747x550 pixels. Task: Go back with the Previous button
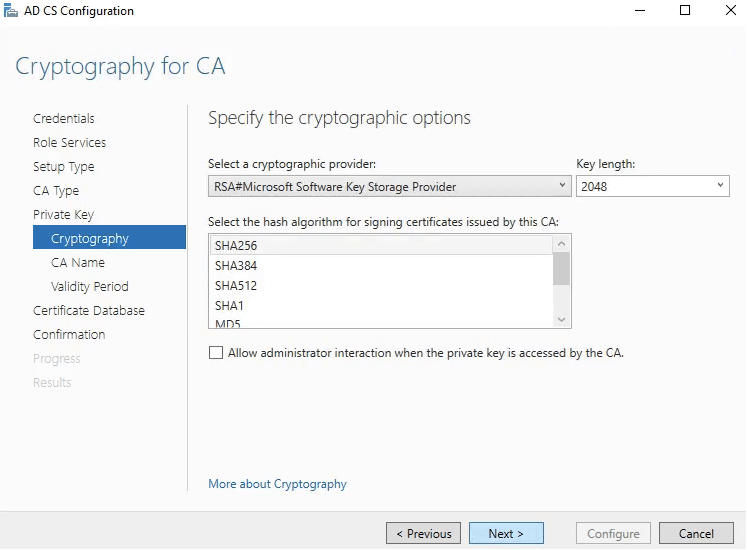pyautogui.click(x=424, y=534)
